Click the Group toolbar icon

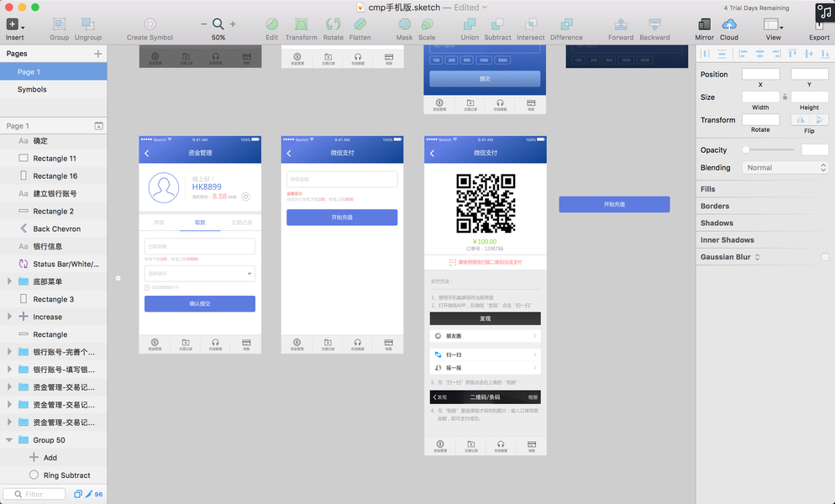(x=59, y=24)
